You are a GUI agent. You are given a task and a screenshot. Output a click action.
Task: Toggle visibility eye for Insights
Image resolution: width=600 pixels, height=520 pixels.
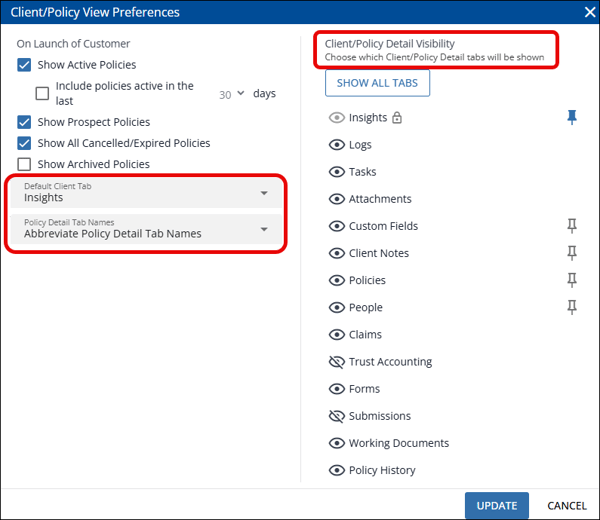[x=337, y=117]
